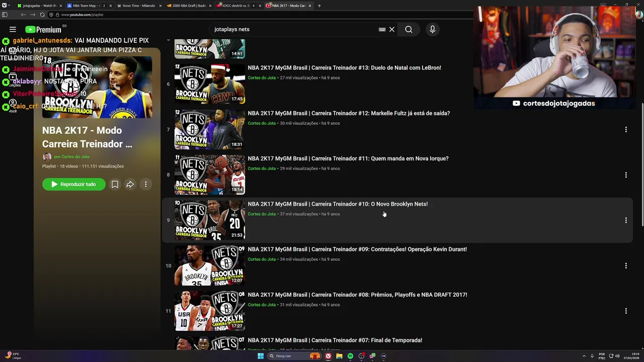Submit search with the magnifier button

409,29
